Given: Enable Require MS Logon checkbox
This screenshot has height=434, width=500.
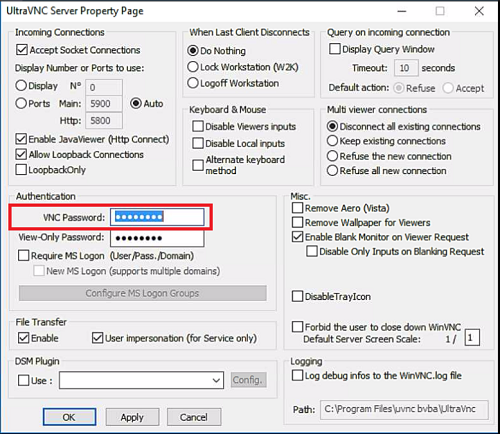Looking at the screenshot, I should pos(23,256).
